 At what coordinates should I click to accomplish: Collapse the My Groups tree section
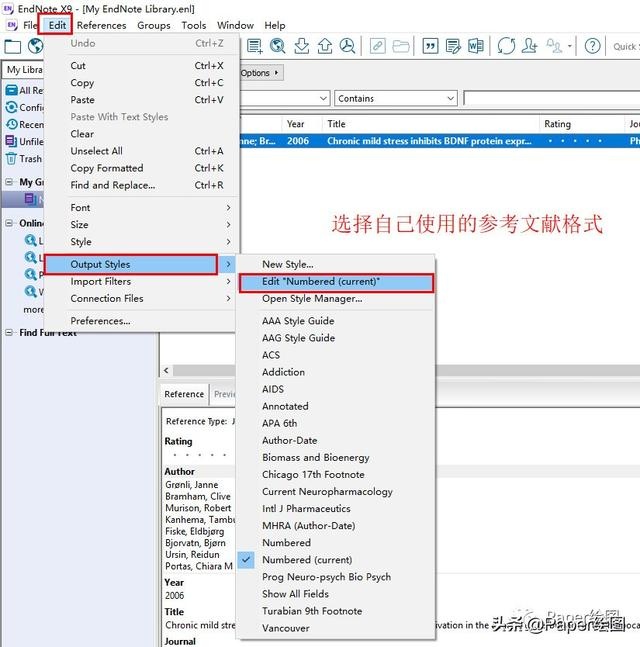click(x=9, y=182)
